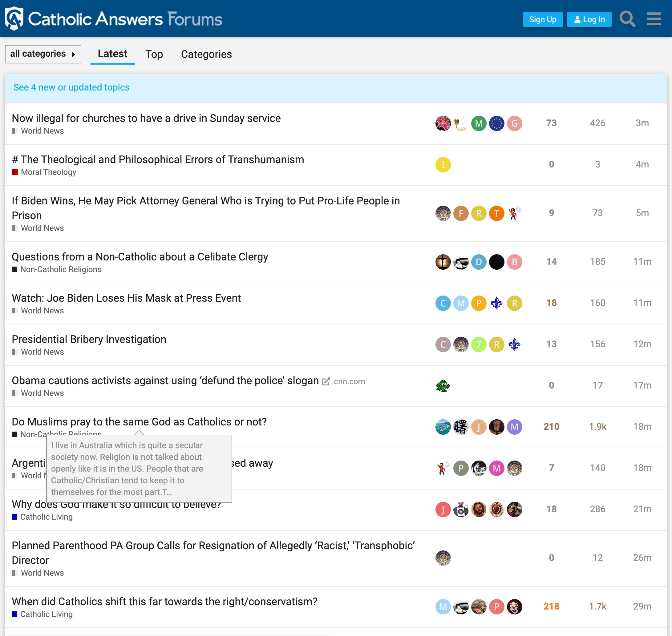Open the Errors of Transhumanism topic
This screenshot has width=672, height=636.
click(158, 159)
